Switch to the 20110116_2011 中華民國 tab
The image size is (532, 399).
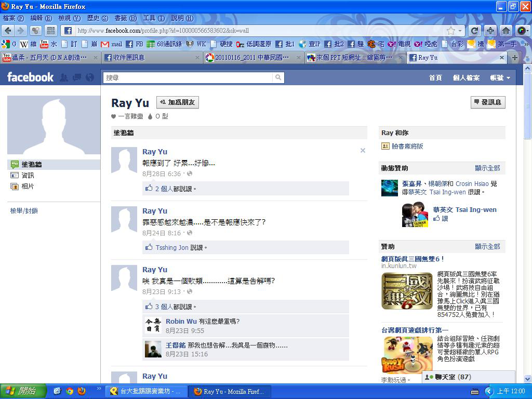point(253,58)
